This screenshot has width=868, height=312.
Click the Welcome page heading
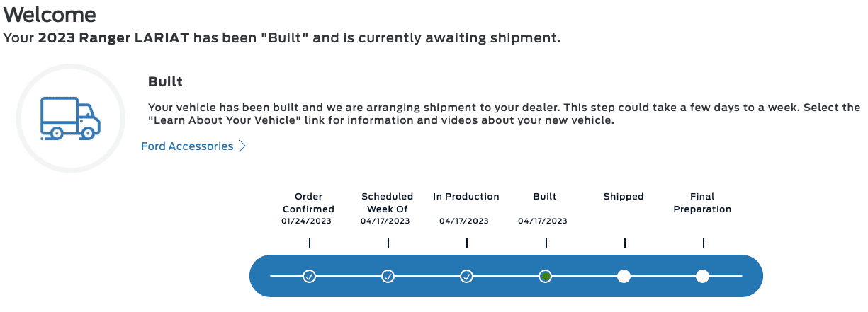(x=50, y=13)
